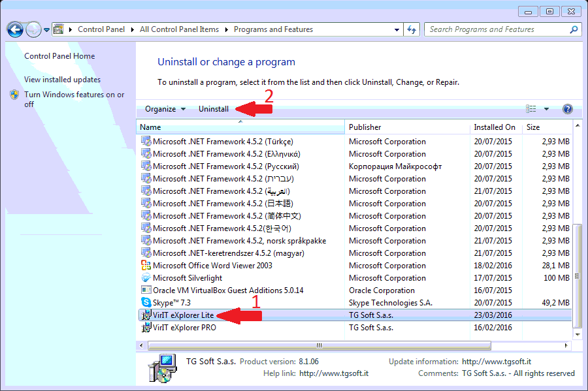Select the .NET Framework 4.5.2 (Türkçe) icon

[146, 142]
